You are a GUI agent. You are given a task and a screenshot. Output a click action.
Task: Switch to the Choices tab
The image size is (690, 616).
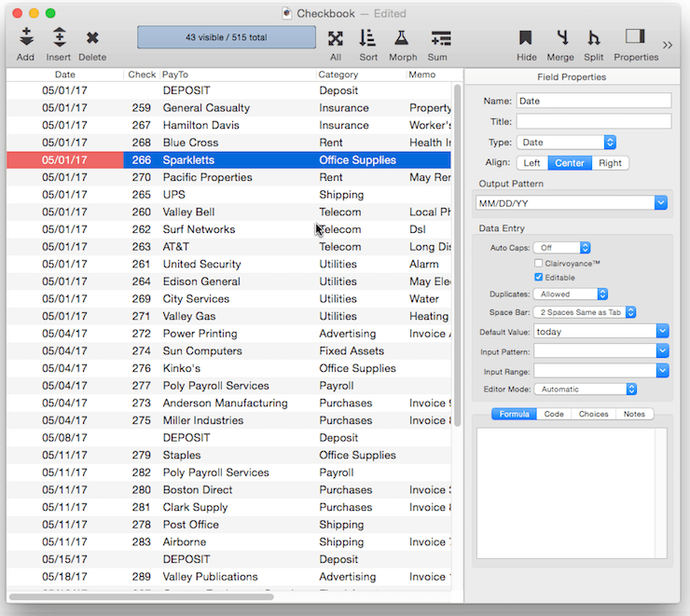593,414
